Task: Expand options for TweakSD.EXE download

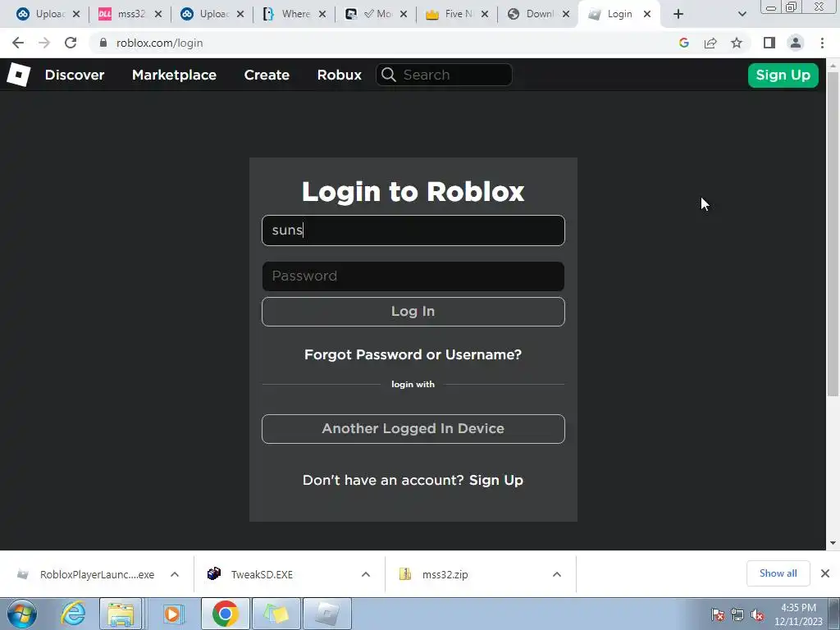Action: (366, 574)
